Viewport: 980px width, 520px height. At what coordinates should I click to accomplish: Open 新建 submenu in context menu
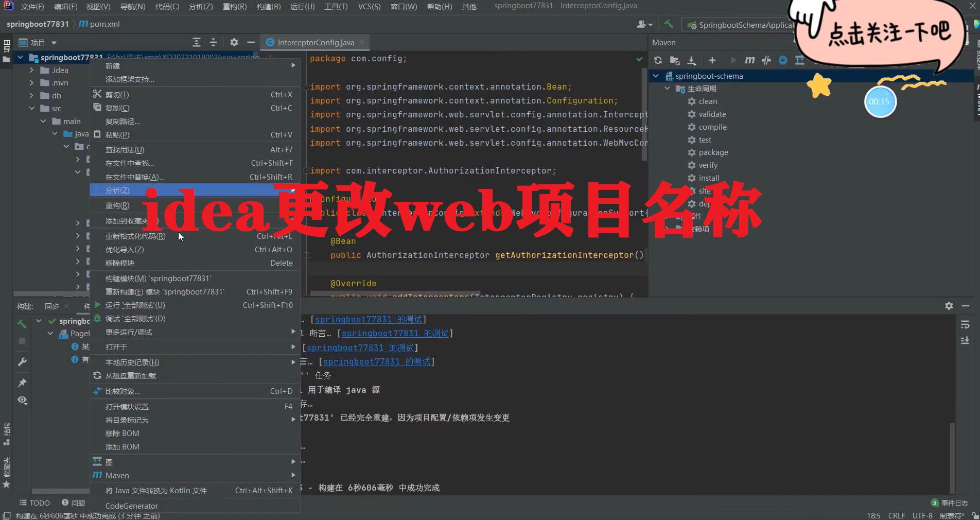(195, 65)
